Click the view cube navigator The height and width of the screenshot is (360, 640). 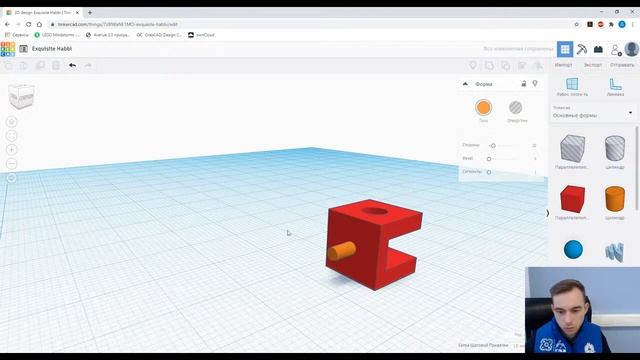pos(21,96)
